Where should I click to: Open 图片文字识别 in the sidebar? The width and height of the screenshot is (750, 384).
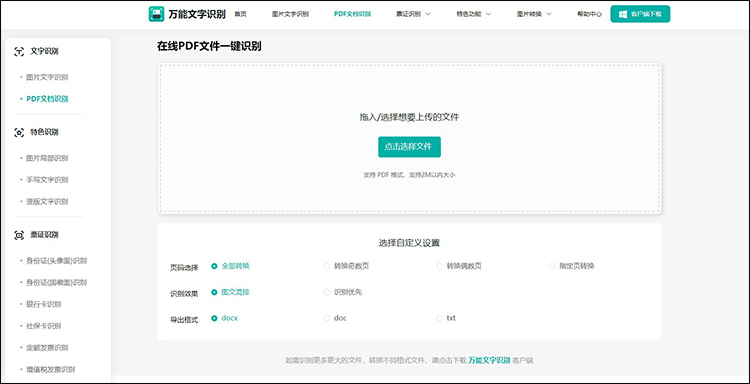point(47,77)
